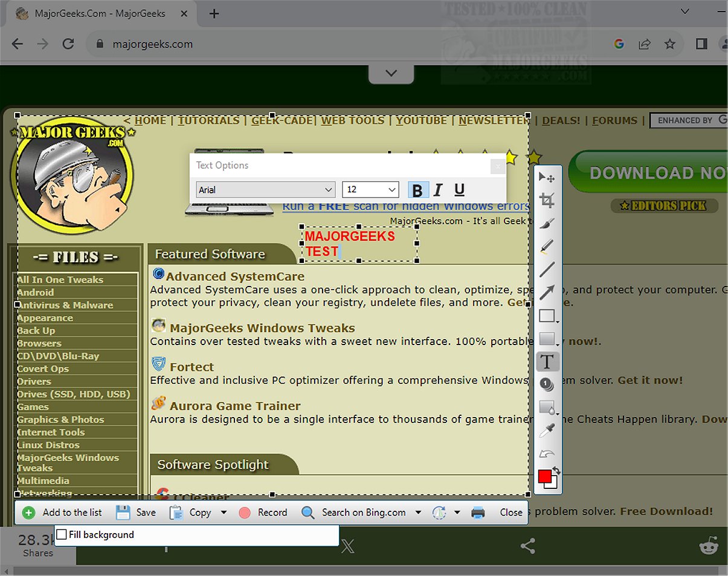The width and height of the screenshot is (728, 576).
Task: Open MajorGeeks Windows Tweaks link
Action: (x=262, y=328)
